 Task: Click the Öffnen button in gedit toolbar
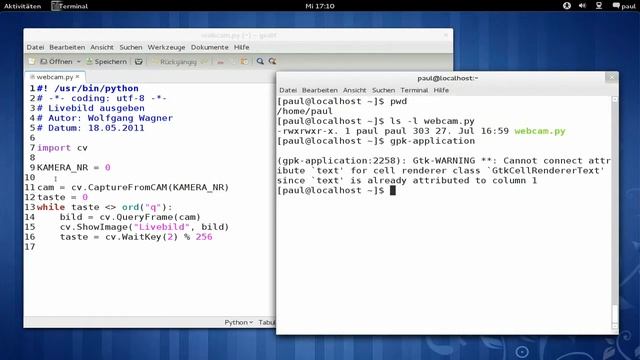coord(56,62)
